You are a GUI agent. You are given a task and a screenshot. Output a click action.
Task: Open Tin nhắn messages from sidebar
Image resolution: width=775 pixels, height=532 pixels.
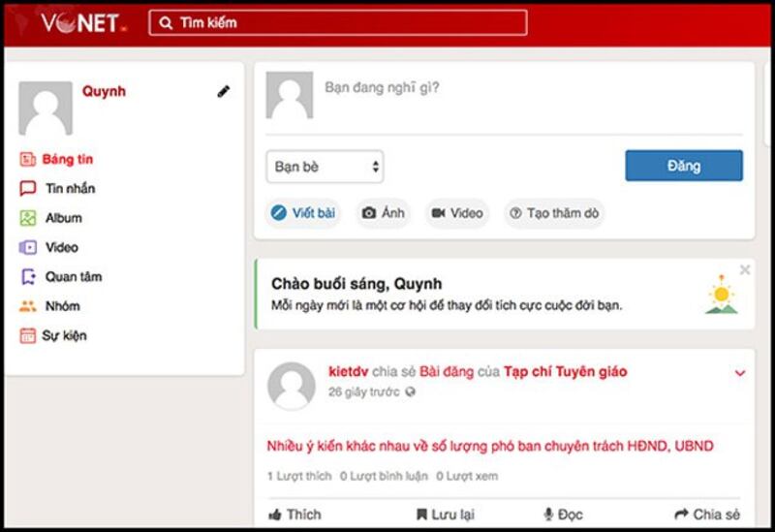[x=70, y=189]
